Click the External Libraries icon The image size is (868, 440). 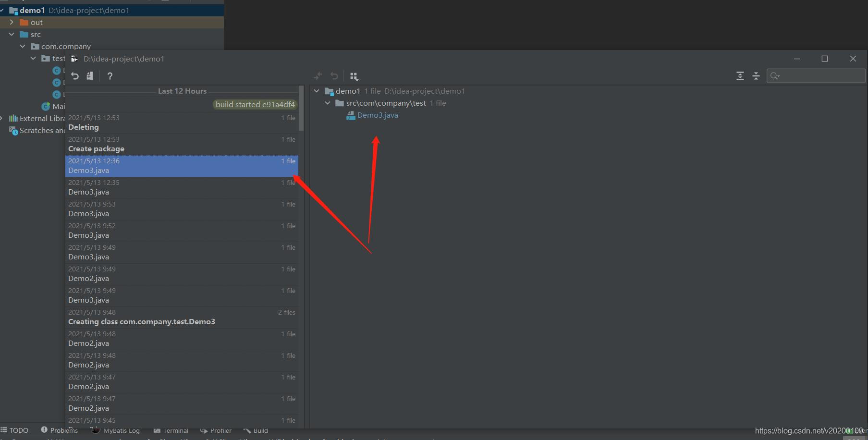(x=13, y=118)
